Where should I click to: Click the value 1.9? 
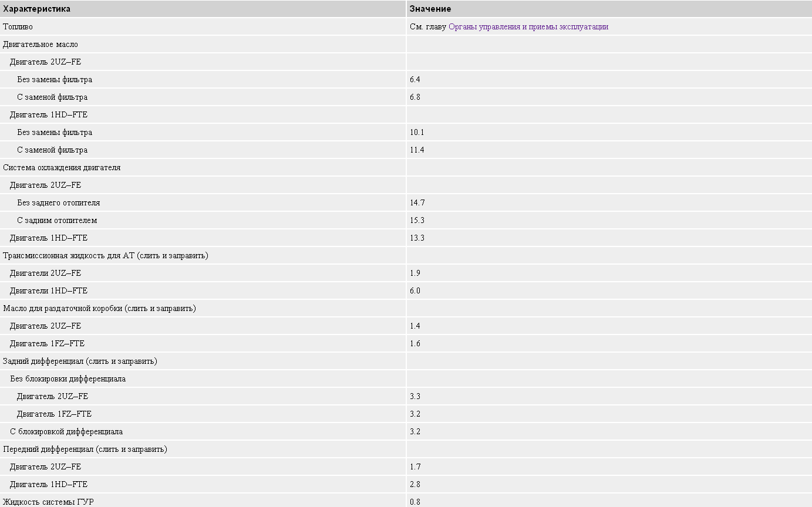pyautogui.click(x=415, y=273)
